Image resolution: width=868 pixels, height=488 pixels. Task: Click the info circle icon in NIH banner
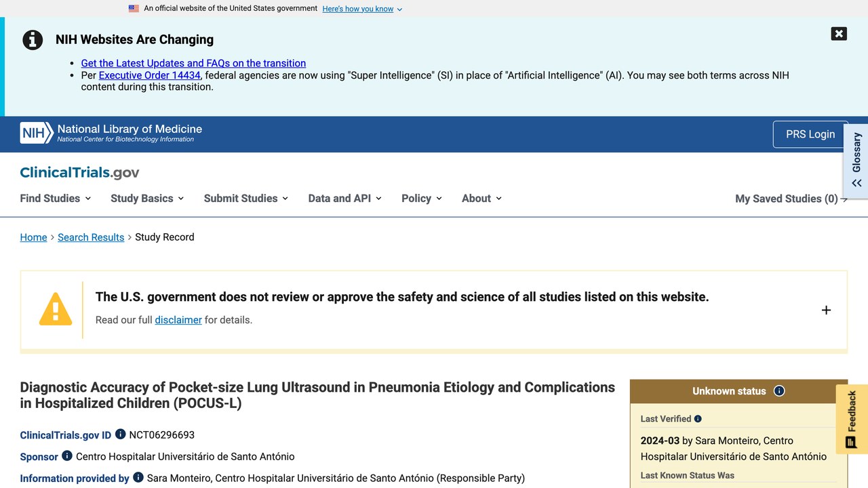pos(33,40)
